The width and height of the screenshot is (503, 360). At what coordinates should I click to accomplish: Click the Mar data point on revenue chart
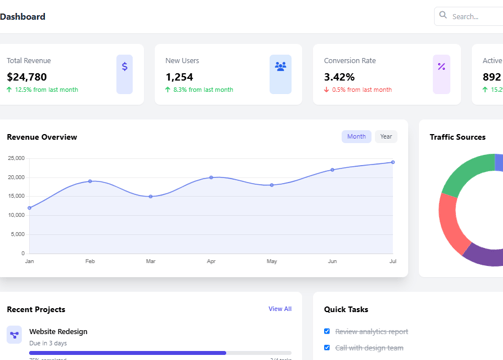pos(151,197)
